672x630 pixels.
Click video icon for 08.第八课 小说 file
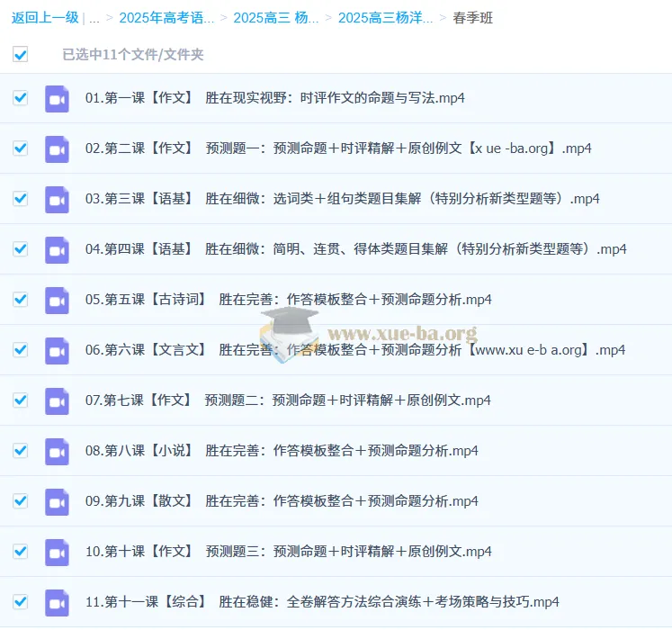(57, 451)
